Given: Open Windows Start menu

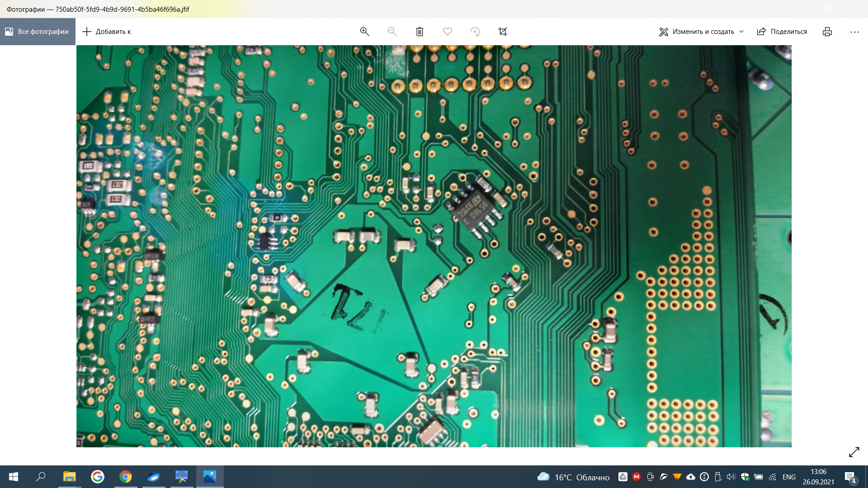Looking at the screenshot, I should (x=14, y=477).
